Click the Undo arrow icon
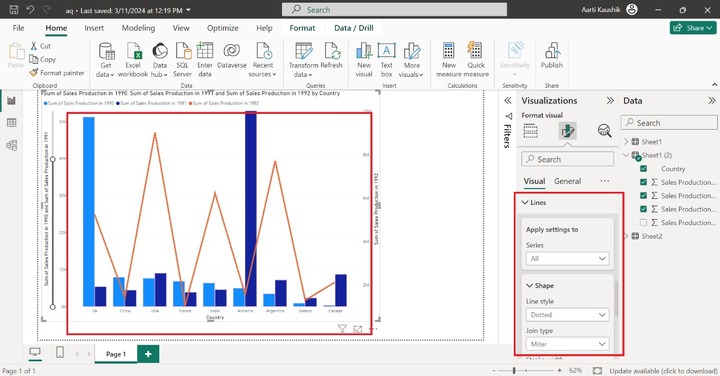 click(x=30, y=10)
